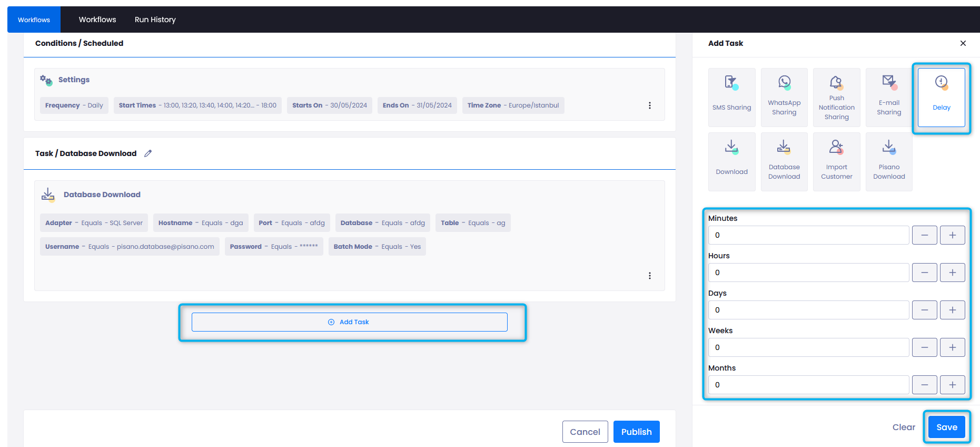Image resolution: width=980 pixels, height=447 pixels.
Task: Focus the Months input field
Action: pos(808,385)
